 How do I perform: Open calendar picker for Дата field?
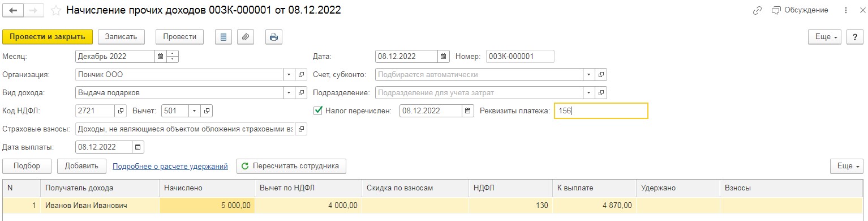(x=444, y=57)
